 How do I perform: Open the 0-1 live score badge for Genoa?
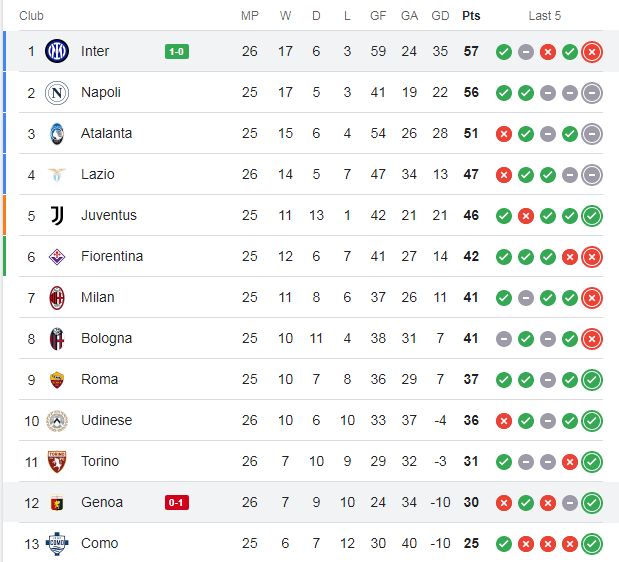pyautogui.click(x=177, y=503)
